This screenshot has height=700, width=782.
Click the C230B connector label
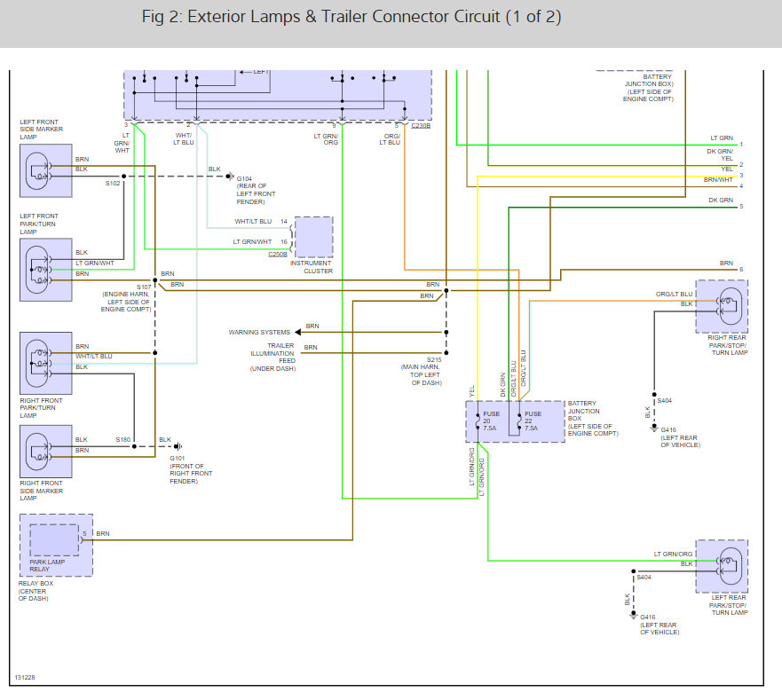pyautogui.click(x=421, y=126)
